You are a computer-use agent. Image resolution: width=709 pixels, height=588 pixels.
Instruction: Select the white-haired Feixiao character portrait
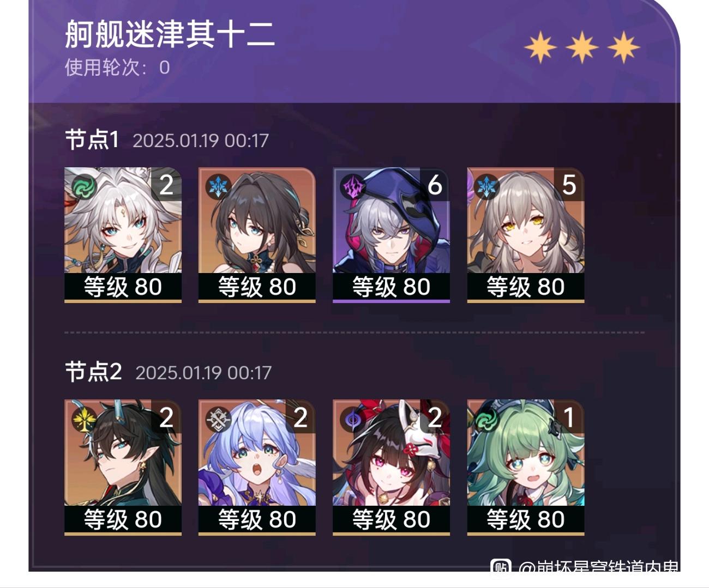point(123,234)
